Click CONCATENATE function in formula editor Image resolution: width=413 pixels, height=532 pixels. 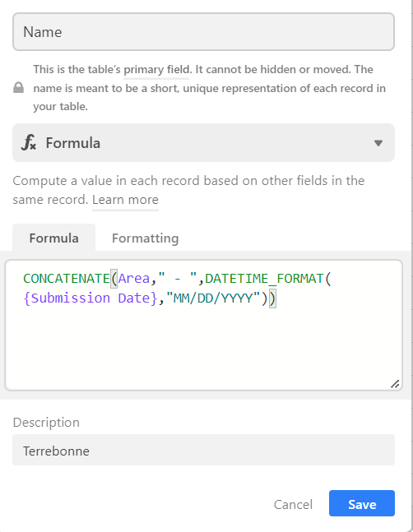[x=67, y=279]
